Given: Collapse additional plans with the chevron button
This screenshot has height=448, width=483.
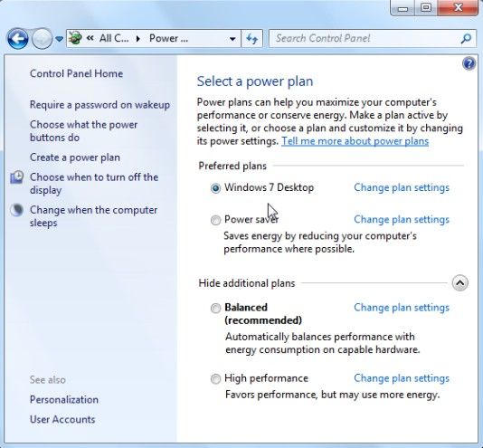Looking at the screenshot, I should [459, 283].
